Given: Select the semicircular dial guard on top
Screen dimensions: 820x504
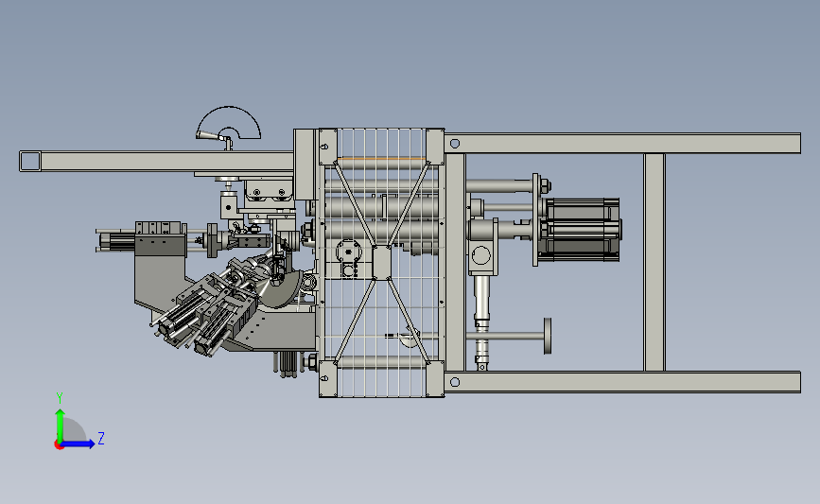Looking at the screenshot, I should pyautogui.click(x=229, y=123).
